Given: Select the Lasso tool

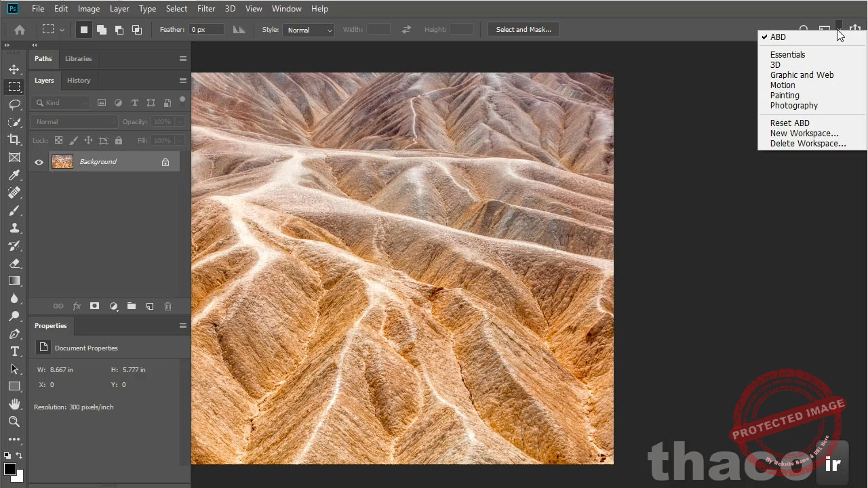Looking at the screenshot, I should [14, 104].
